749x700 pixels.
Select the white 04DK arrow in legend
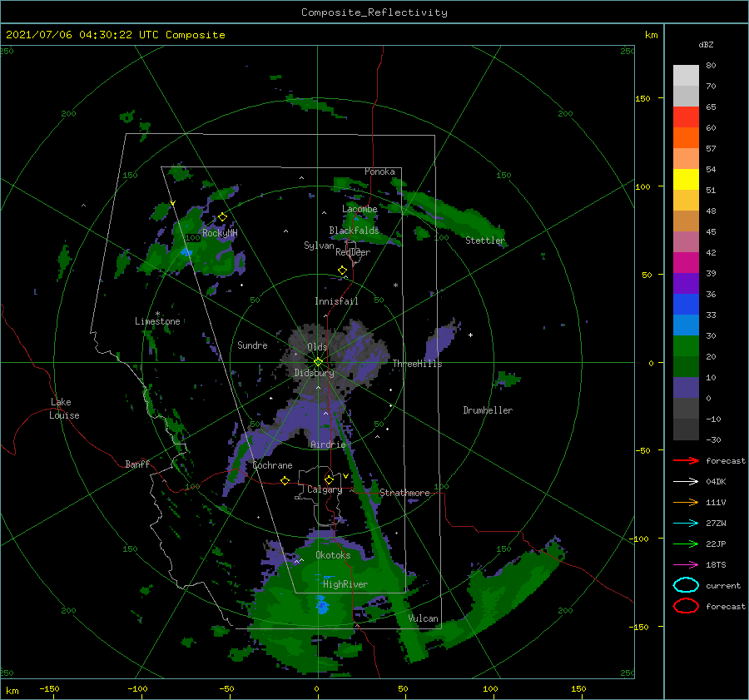(x=686, y=481)
